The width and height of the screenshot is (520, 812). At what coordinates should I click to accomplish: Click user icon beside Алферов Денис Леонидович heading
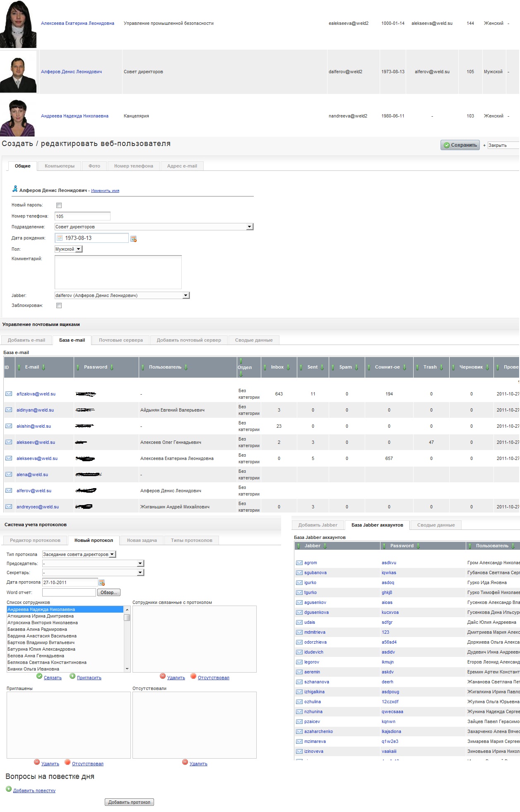15,189
